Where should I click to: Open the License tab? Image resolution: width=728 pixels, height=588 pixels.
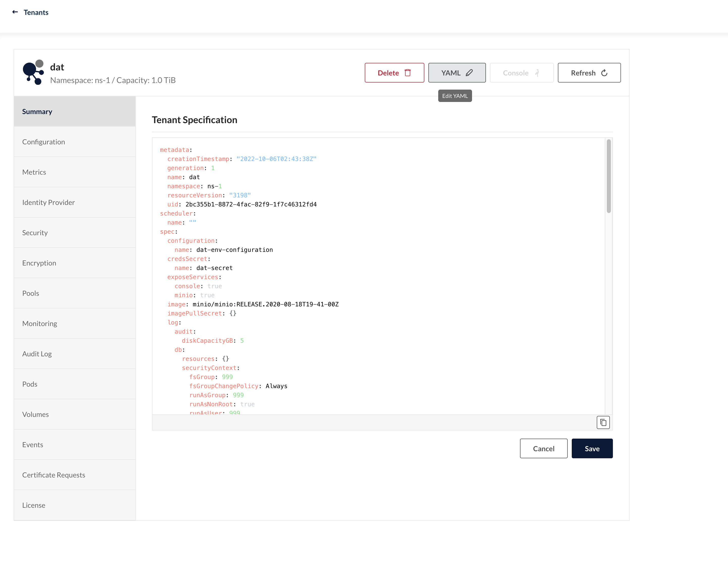34,505
